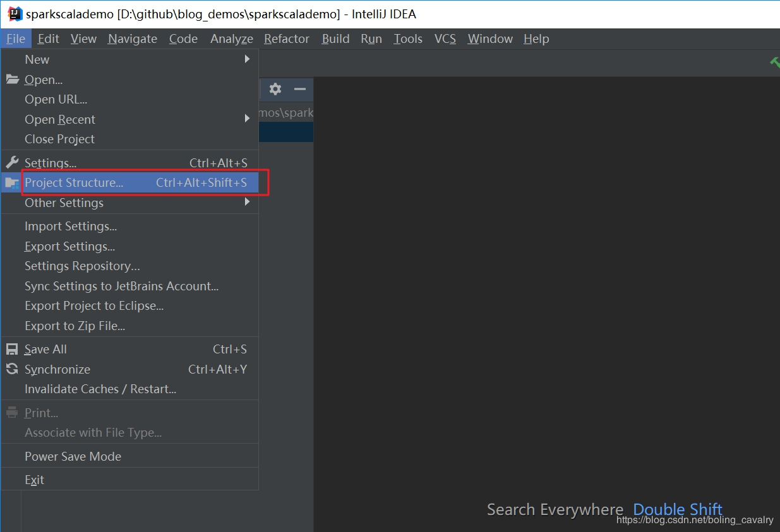Click Save All menu entry

tap(129, 349)
